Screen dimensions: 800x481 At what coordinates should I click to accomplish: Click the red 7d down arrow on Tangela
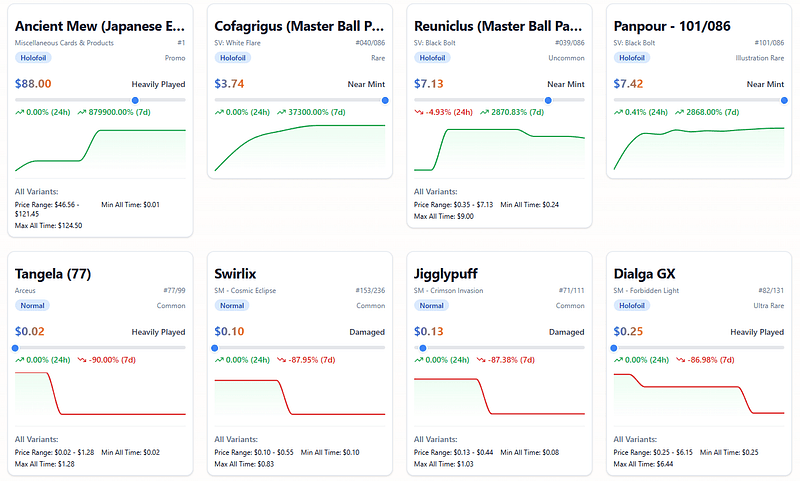coord(82,360)
